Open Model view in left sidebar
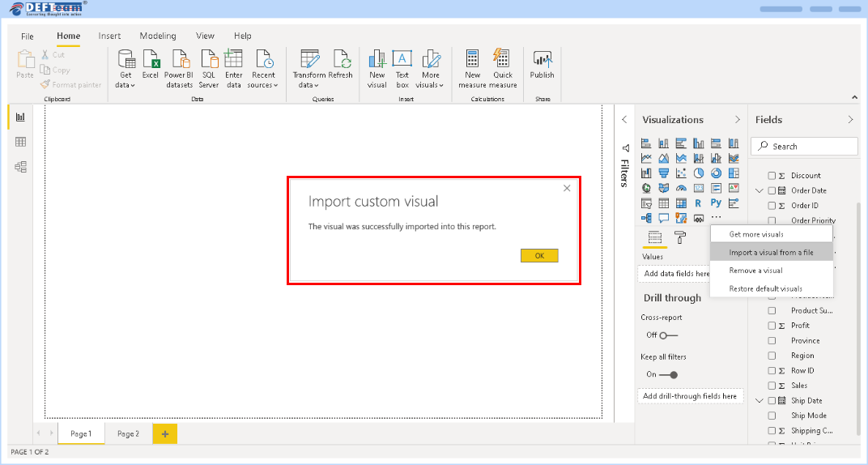The image size is (868, 465). [20, 167]
